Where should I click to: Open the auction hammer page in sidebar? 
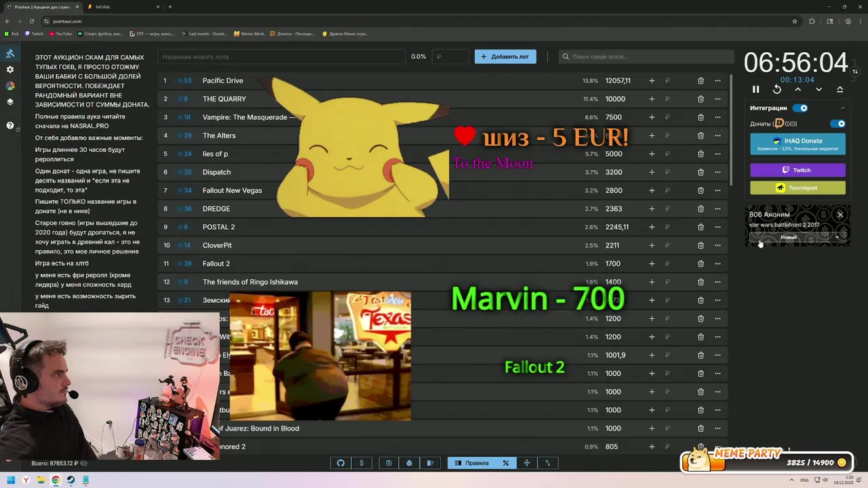click(x=10, y=54)
